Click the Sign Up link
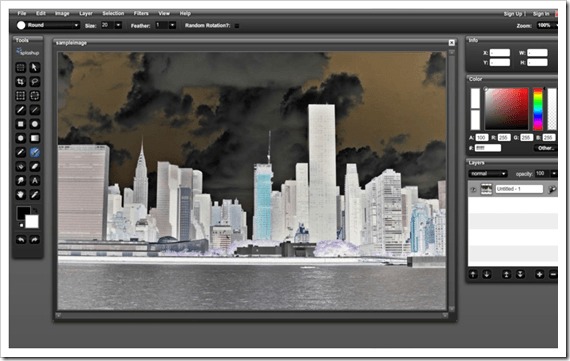 [x=513, y=14]
